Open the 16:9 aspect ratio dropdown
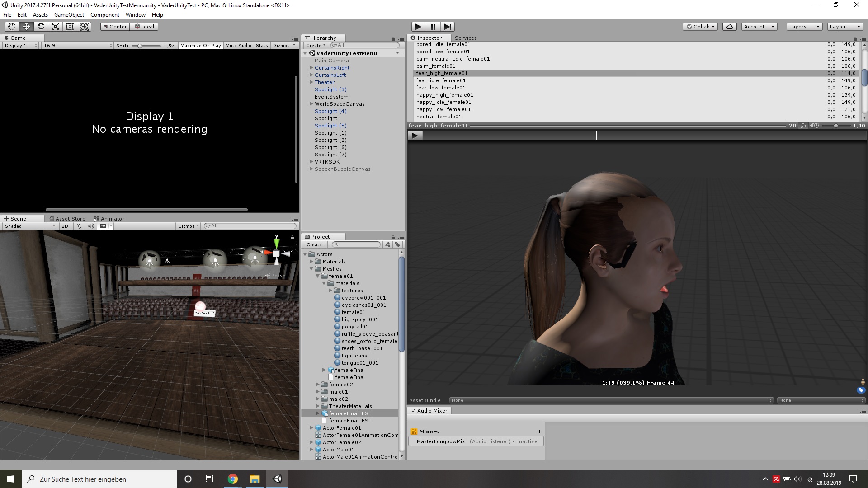868x488 pixels. [x=78, y=46]
